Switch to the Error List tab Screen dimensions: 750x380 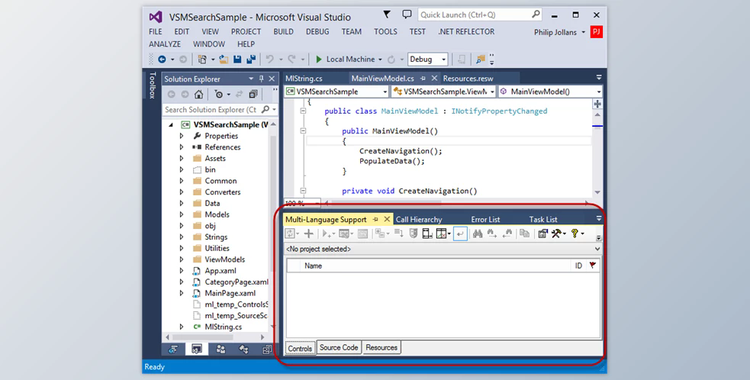485,219
